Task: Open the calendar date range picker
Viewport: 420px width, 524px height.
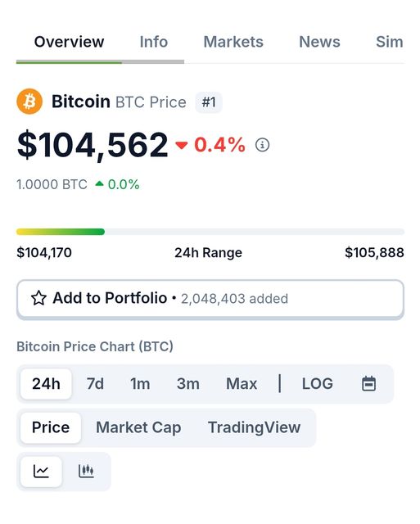Action: (x=369, y=384)
